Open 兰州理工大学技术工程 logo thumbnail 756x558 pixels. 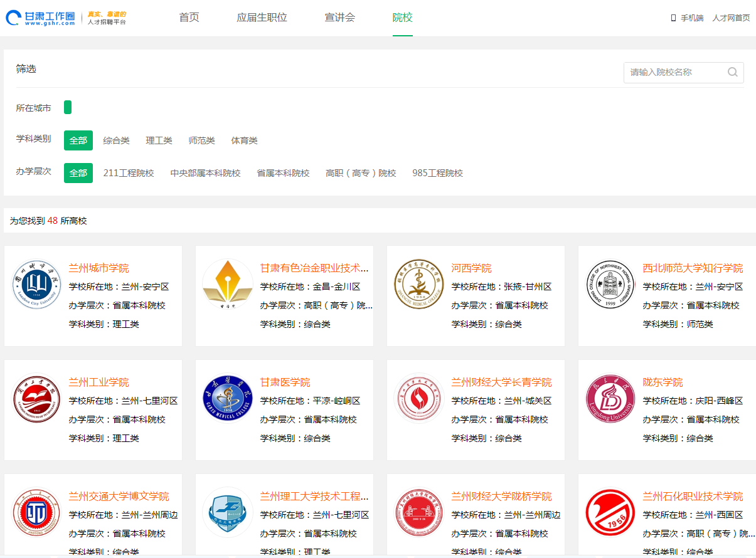pyautogui.click(x=228, y=513)
